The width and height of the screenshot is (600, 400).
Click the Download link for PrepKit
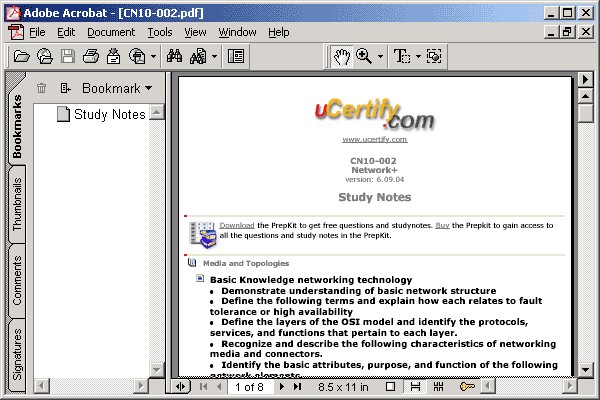(x=236, y=225)
